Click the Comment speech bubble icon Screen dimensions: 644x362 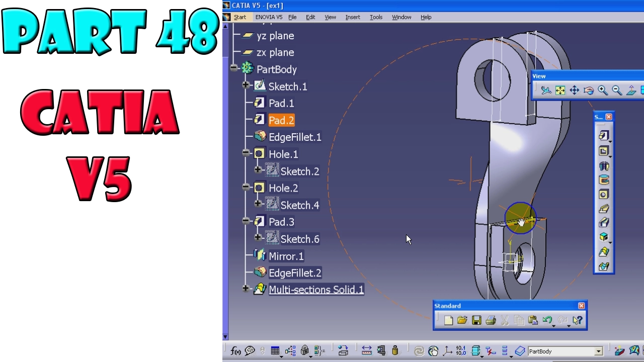coord(250,351)
